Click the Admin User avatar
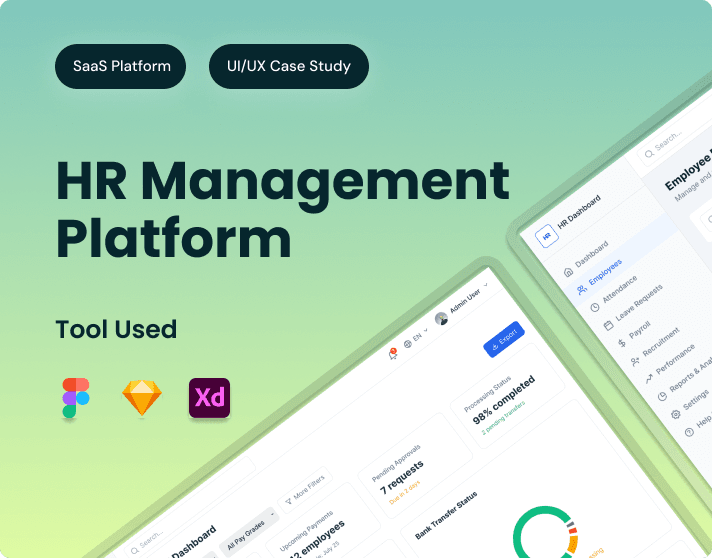This screenshot has height=558, width=712. pos(441,319)
